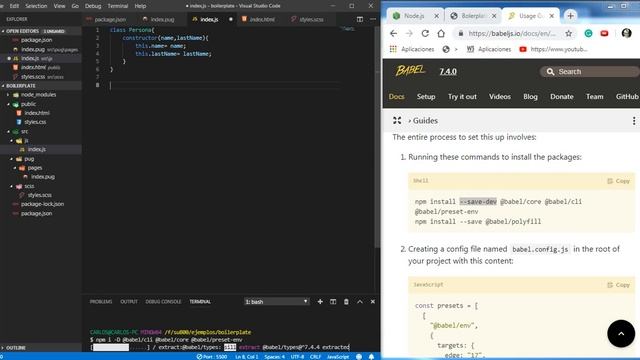Bookmark this page with the star

click(x=569, y=33)
